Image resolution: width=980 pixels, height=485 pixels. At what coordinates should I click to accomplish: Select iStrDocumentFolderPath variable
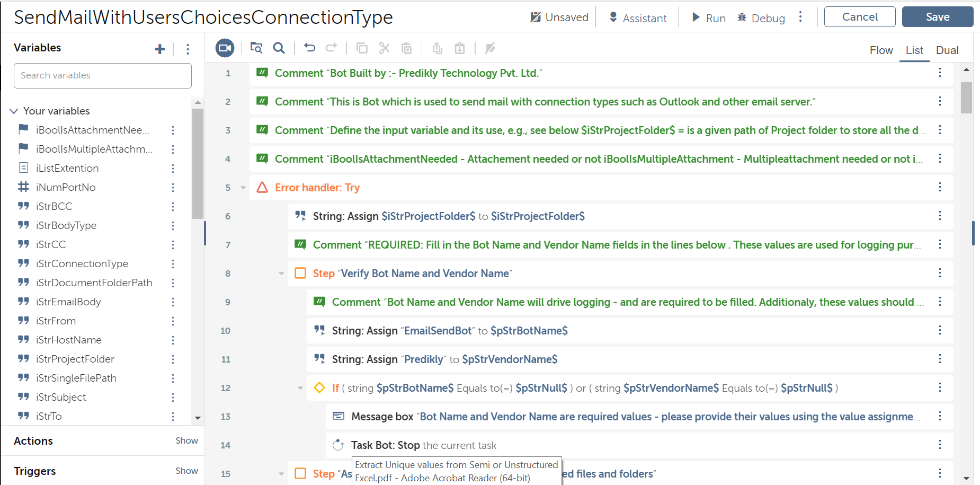[94, 283]
